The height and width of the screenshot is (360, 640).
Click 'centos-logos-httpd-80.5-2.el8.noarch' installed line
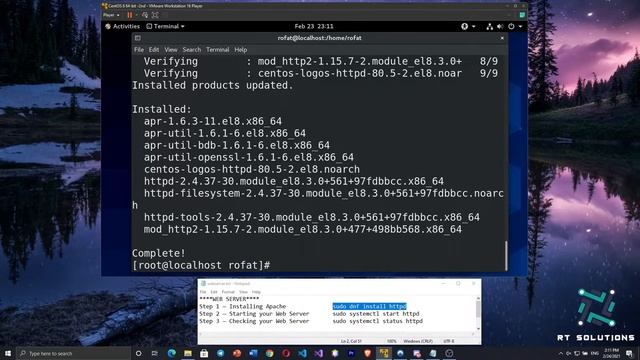(x=252, y=169)
